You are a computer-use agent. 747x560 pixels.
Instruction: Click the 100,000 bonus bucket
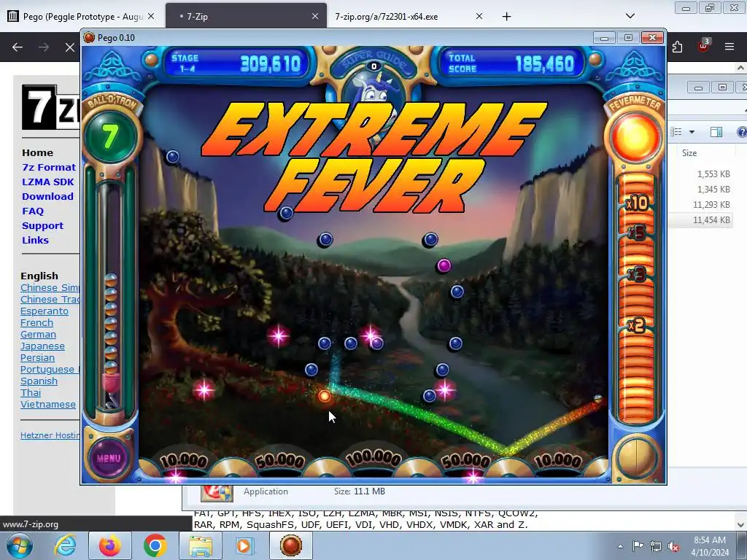(x=373, y=460)
